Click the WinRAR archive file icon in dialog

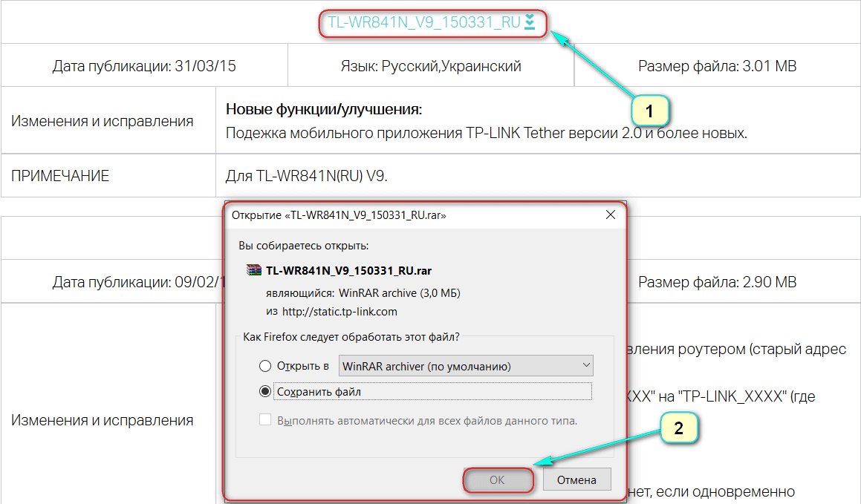254,270
